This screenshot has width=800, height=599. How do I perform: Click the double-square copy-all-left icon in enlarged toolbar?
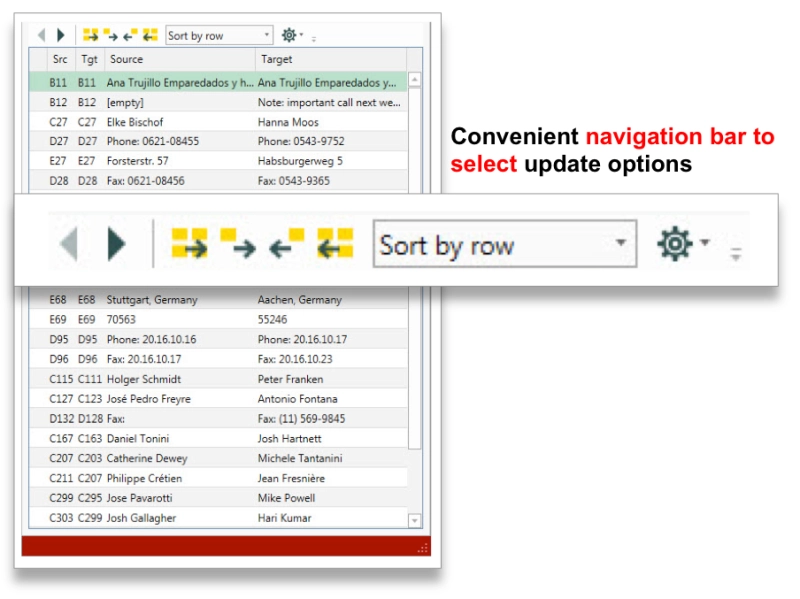[x=336, y=244]
